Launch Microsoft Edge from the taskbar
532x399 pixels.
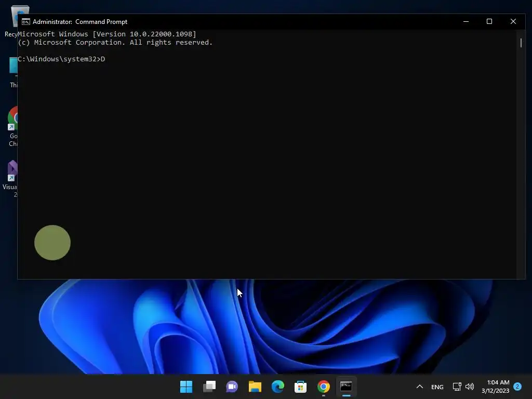pyautogui.click(x=277, y=387)
